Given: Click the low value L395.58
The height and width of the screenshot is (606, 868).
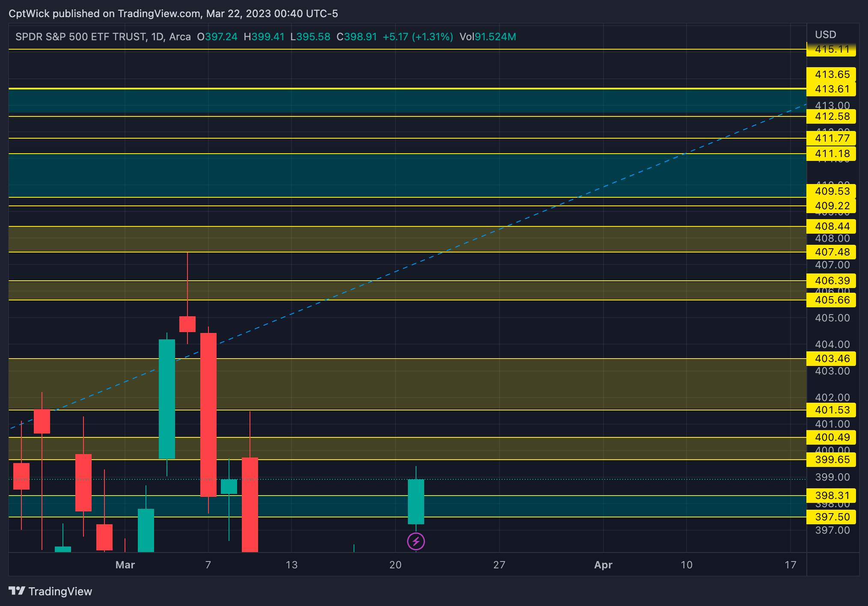Looking at the screenshot, I should coord(310,37).
